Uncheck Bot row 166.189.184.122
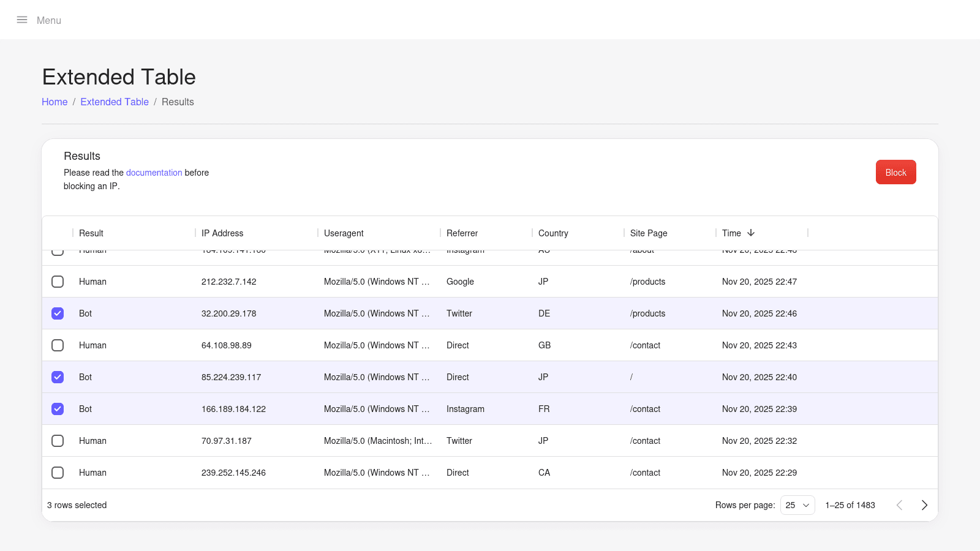 tap(58, 409)
